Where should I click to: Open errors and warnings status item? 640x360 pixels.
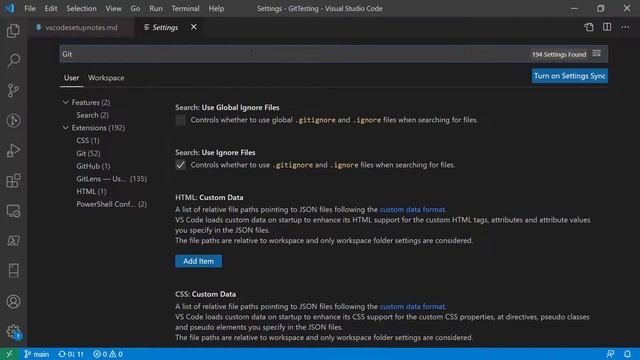(108, 354)
